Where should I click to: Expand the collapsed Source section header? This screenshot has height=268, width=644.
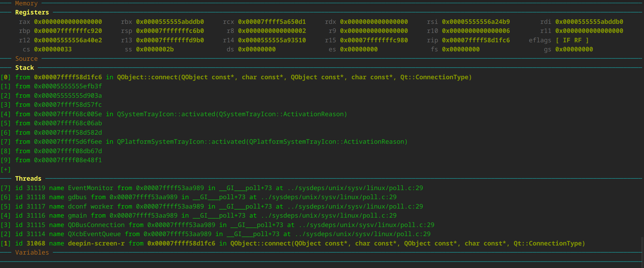26,59
